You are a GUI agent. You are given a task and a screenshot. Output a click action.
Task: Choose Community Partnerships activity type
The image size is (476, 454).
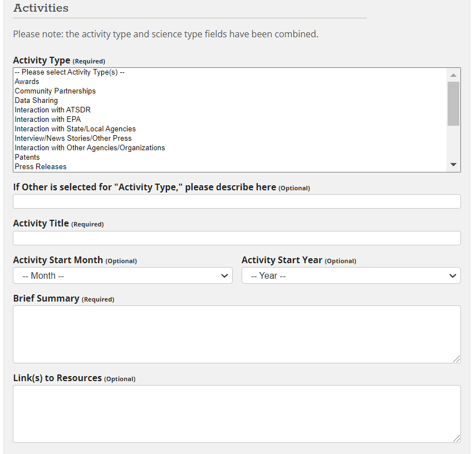point(55,91)
